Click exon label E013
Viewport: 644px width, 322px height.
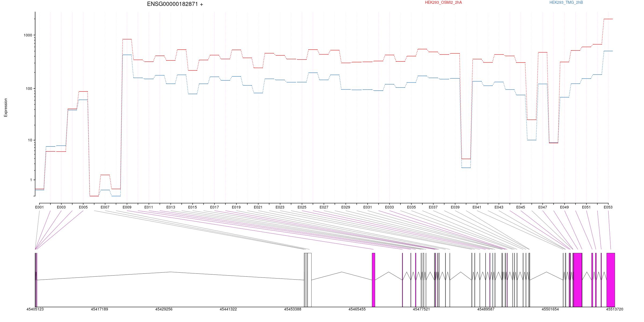point(171,207)
